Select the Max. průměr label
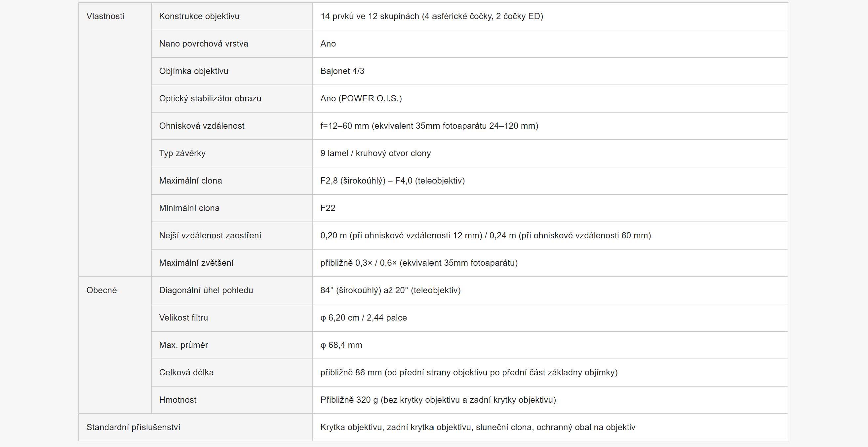Image resolution: width=868 pixels, height=447 pixels. [183, 345]
